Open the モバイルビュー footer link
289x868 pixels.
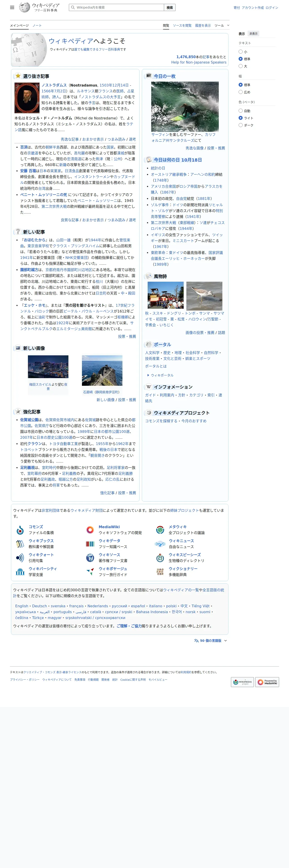[158, 680]
